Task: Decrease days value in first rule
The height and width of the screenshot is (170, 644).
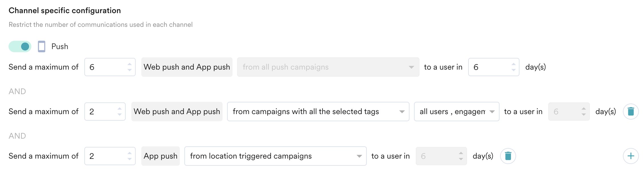Action: (513, 70)
